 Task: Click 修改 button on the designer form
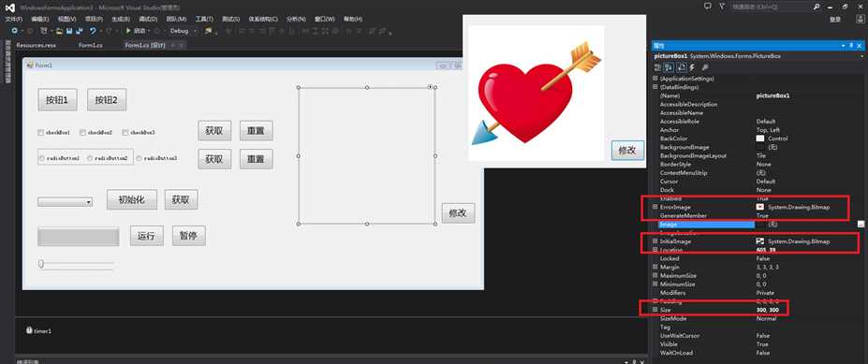[459, 213]
